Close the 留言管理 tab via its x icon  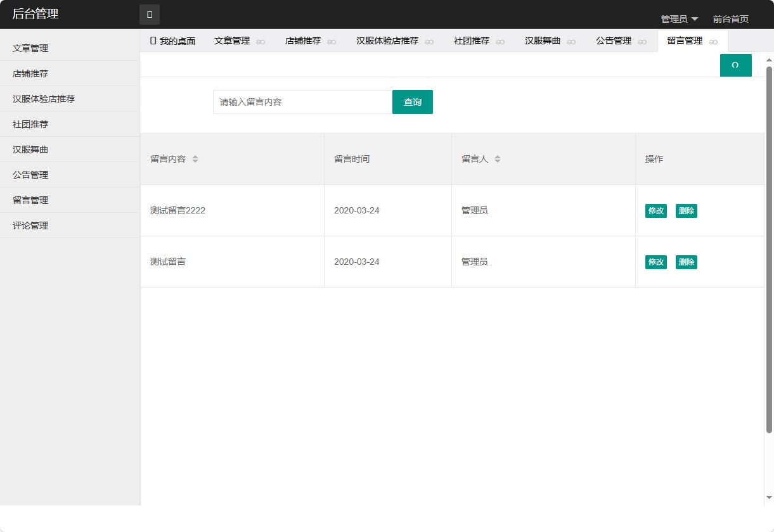point(713,41)
